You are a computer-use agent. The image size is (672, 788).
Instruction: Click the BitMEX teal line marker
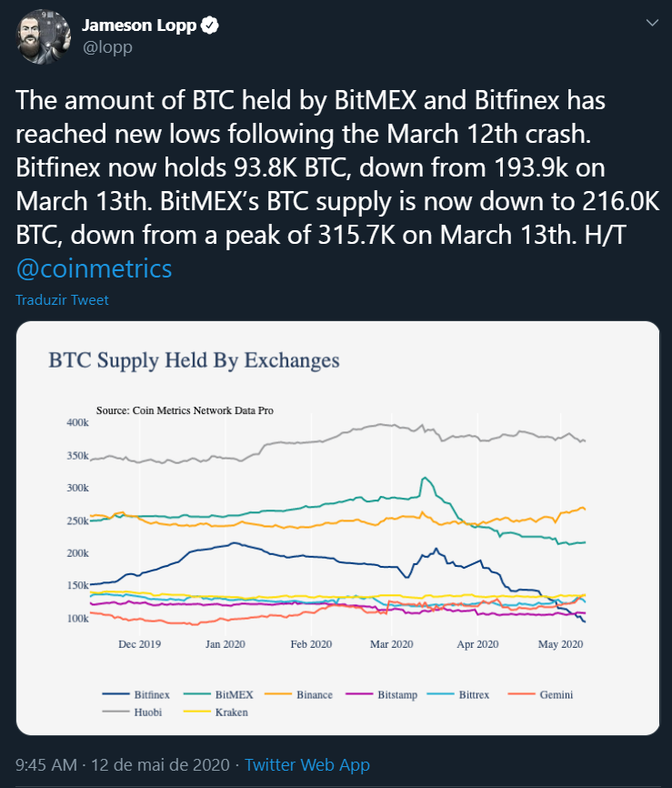coord(196,694)
